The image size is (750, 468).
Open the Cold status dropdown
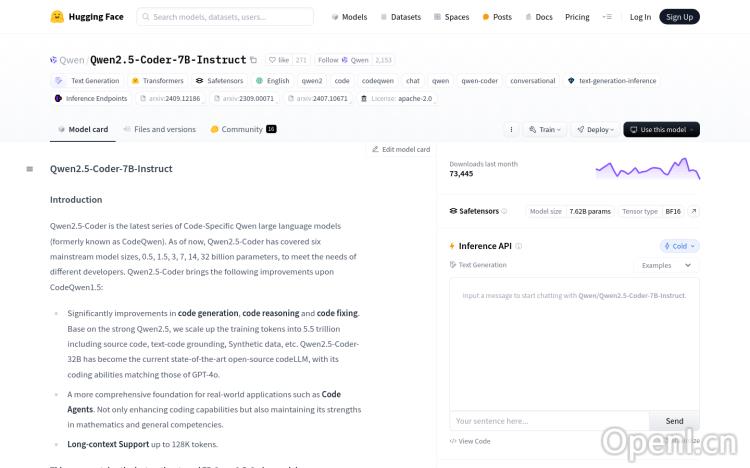coord(680,246)
